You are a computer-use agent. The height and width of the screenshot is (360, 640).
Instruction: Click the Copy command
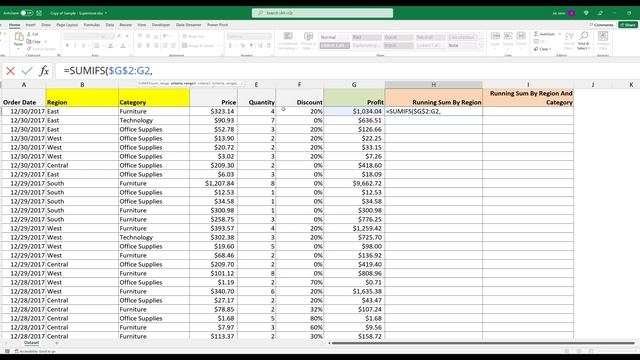(34, 42)
